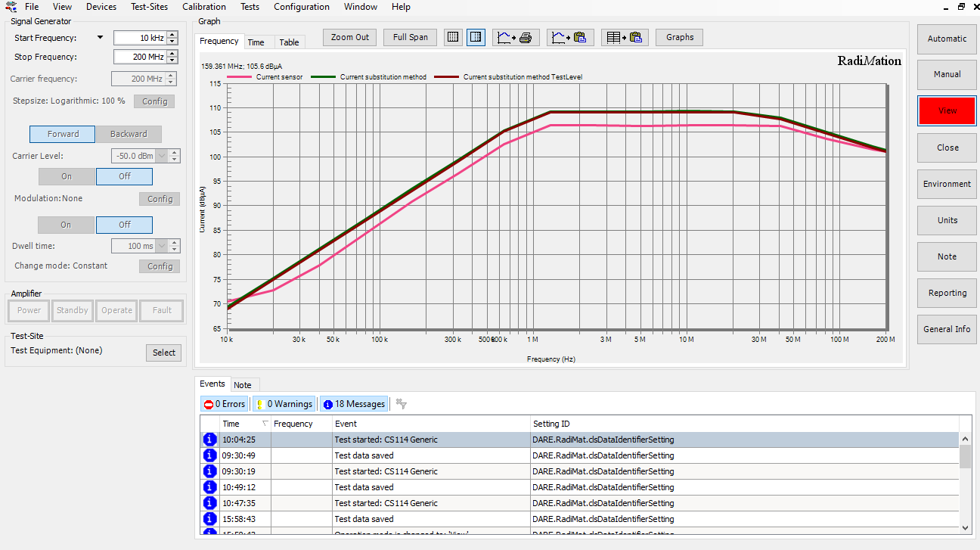980x550 pixels.
Task: Click the clear filter icon in Events
Action: (402, 404)
